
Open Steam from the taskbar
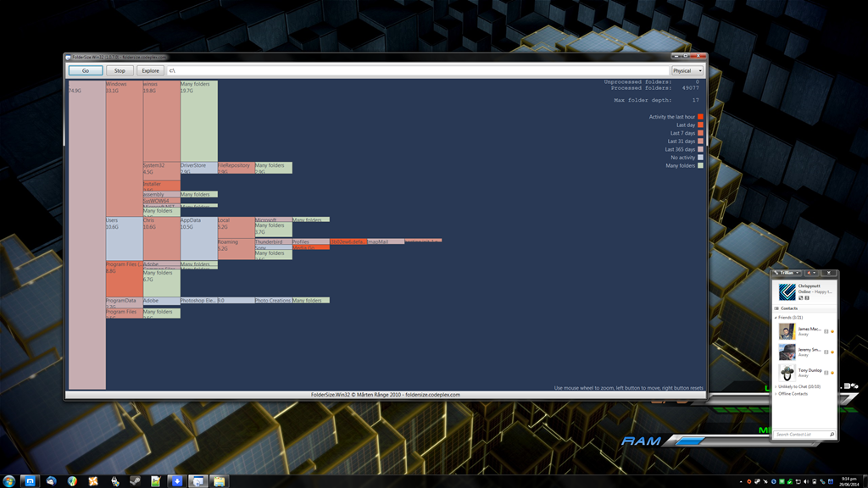(x=135, y=480)
